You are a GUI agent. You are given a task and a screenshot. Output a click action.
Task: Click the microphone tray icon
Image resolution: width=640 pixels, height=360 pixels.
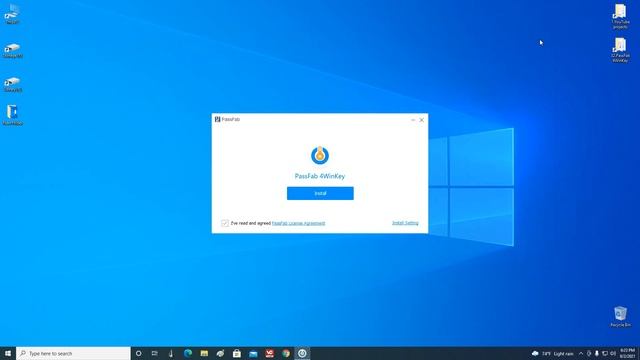(597, 353)
